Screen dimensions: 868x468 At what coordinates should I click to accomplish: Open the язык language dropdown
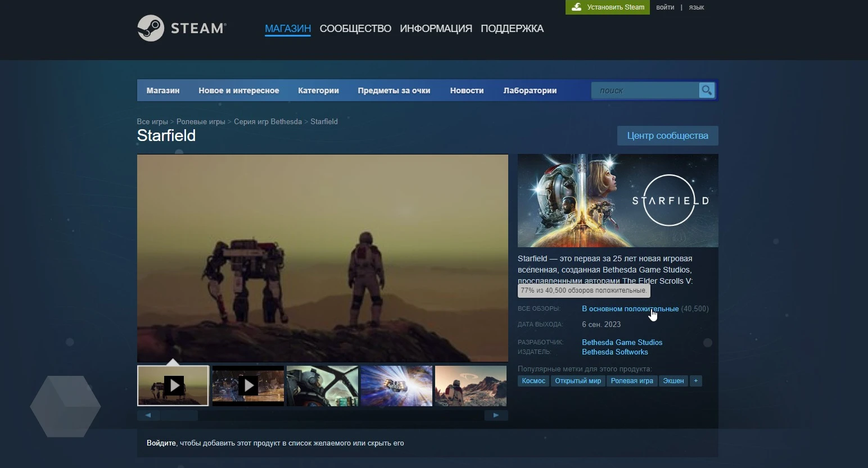coord(697,7)
